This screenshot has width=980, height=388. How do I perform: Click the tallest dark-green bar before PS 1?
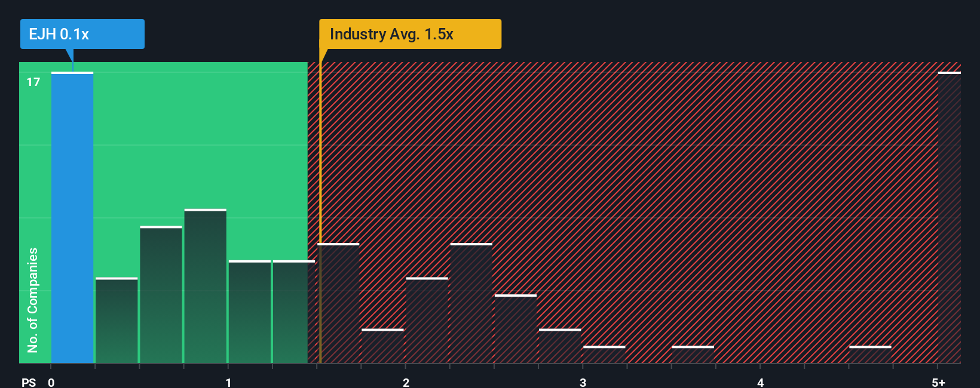(206, 286)
